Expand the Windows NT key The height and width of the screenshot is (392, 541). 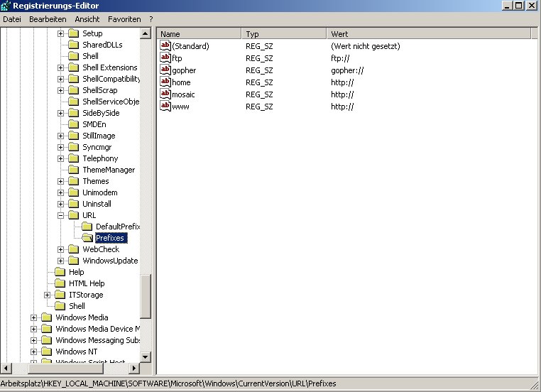click(34, 352)
